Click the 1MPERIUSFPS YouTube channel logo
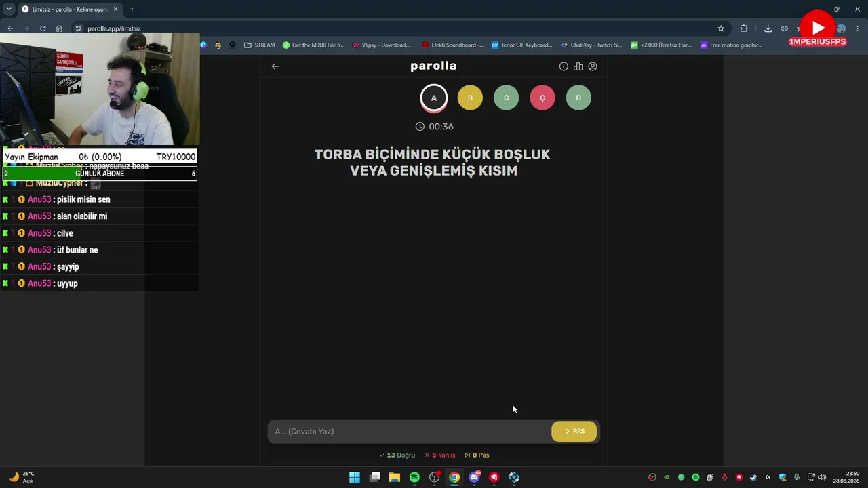This screenshot has height=488, width=868. click(x=818, y=28)
